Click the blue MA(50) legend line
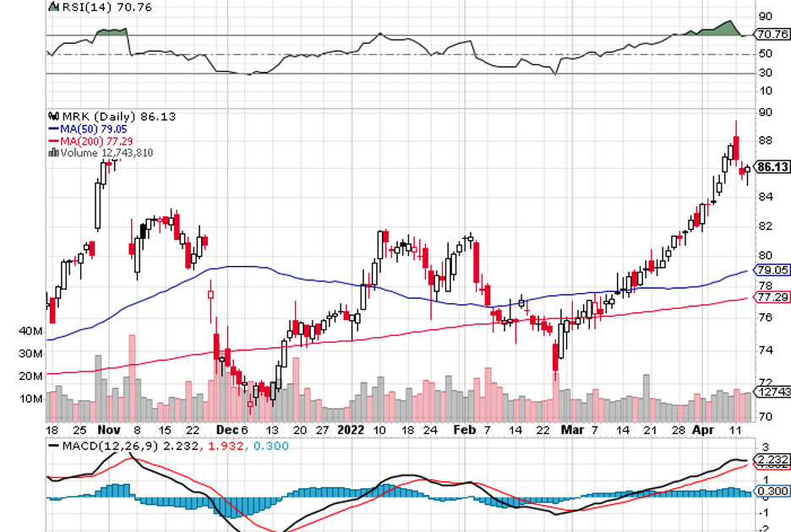This screenshot has height=532, width=791. [53, 128]
